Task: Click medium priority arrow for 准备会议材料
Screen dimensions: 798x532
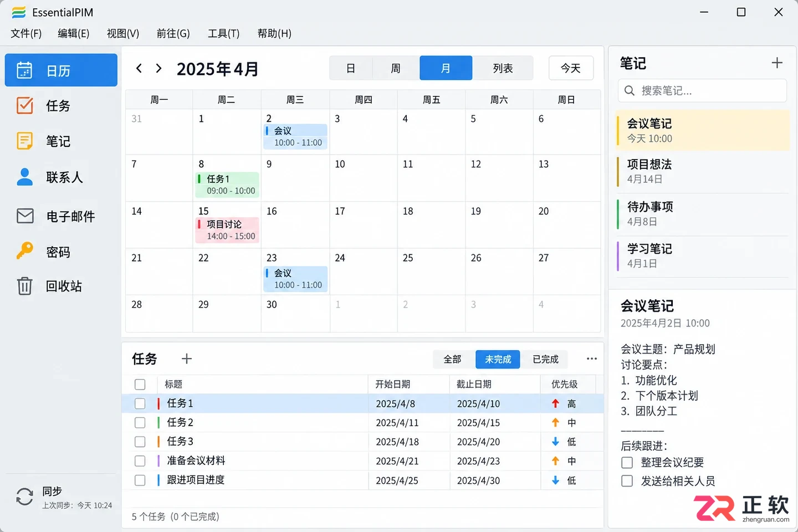Action: point(555,461)
